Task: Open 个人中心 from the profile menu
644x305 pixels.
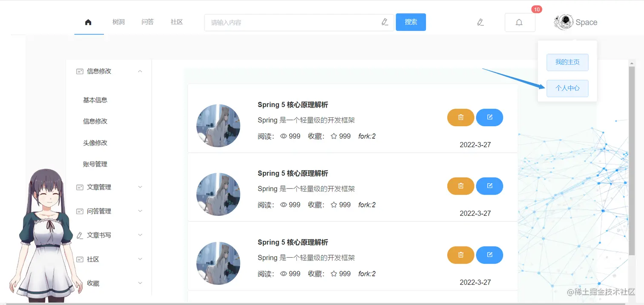Action: coord(567,88)
